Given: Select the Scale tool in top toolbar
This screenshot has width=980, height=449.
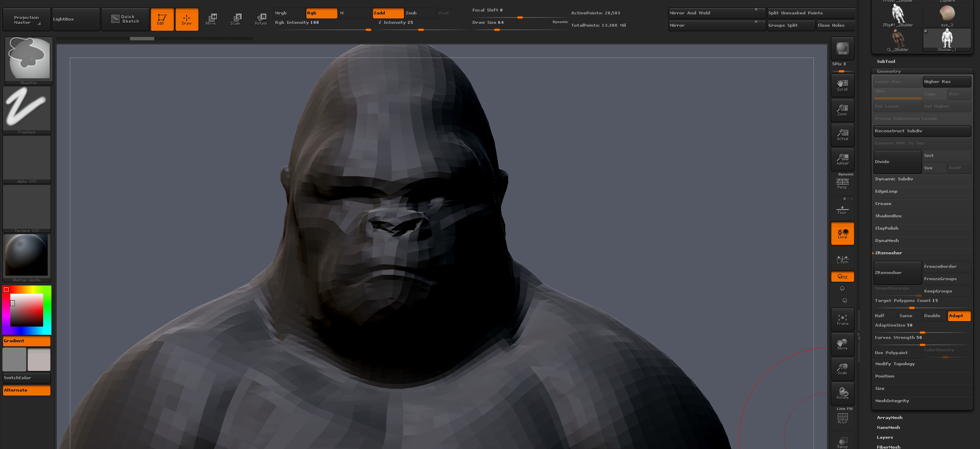Looking at the screenshot, I should coord(236,19).
